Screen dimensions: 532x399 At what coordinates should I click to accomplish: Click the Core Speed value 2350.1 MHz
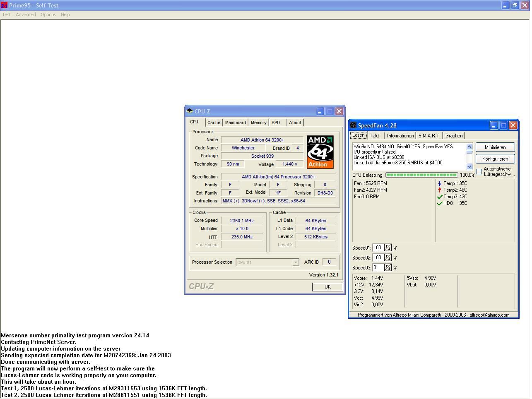[x=242, y=221]
